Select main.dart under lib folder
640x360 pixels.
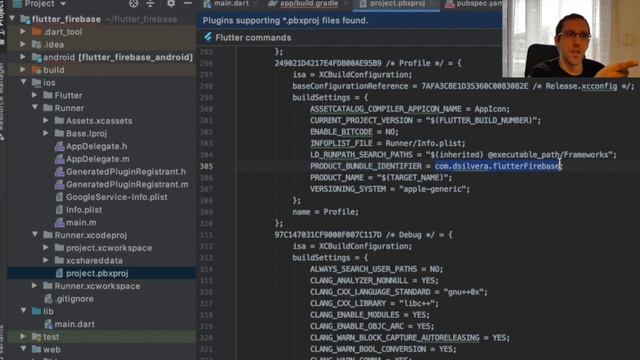pyautogui.click(x=74, y=324)
